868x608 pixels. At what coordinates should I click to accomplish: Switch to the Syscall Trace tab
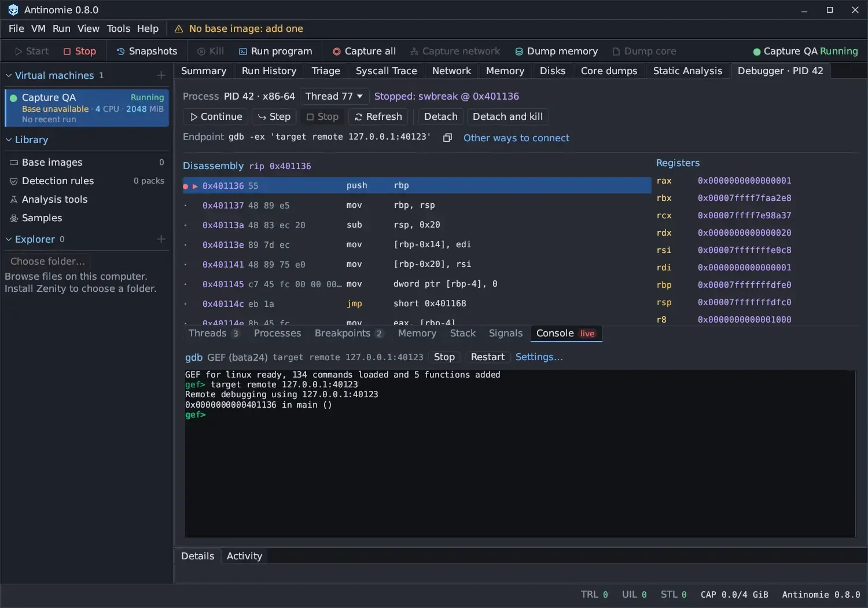(386, 71)
